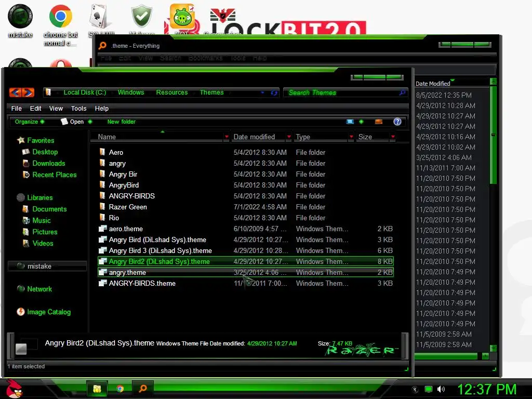This screenshot has height=399, width=532.
Task: Click Themes breadcrumb segment
Action: click(x=212, y=92)
